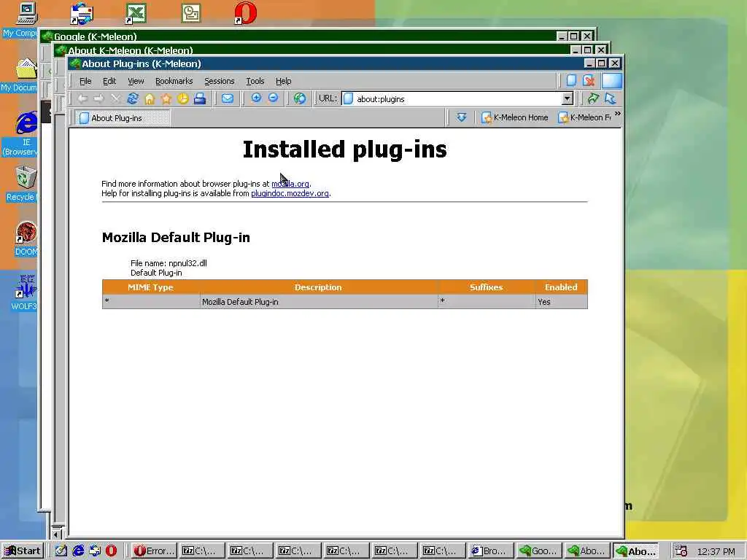Open the Sessions menu

tap(219, 81)
